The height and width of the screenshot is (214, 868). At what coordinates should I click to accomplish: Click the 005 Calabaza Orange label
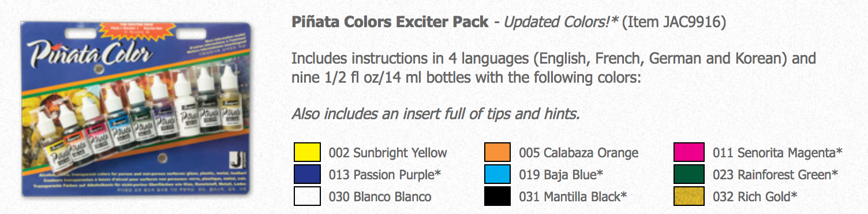579,153
